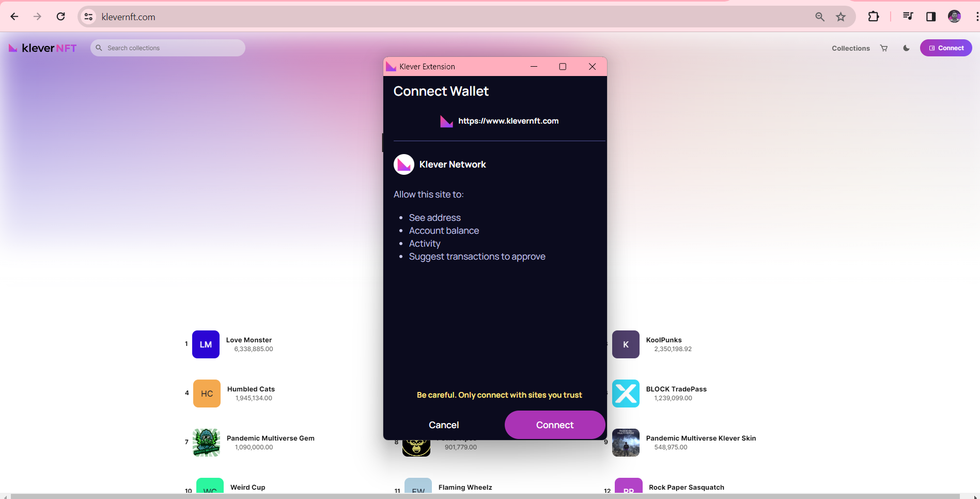
Task: Click Connect in the Klever Extension dialog
Action: click(x=555, y=425)
